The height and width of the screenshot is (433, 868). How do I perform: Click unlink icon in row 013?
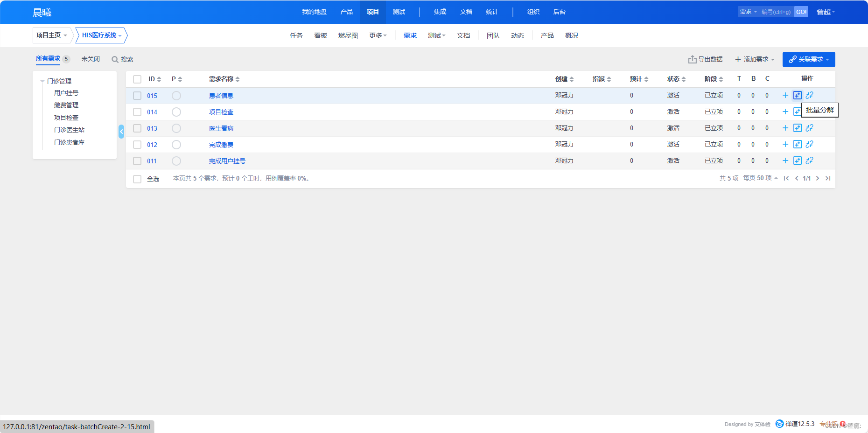tap(810, 128)
